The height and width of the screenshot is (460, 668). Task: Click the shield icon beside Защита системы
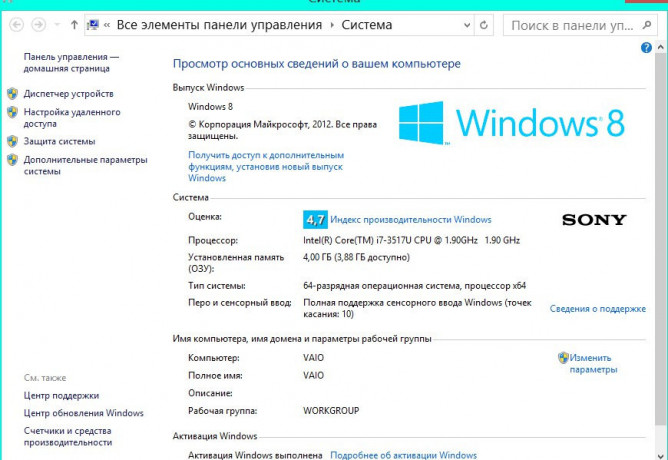[12, 141]
